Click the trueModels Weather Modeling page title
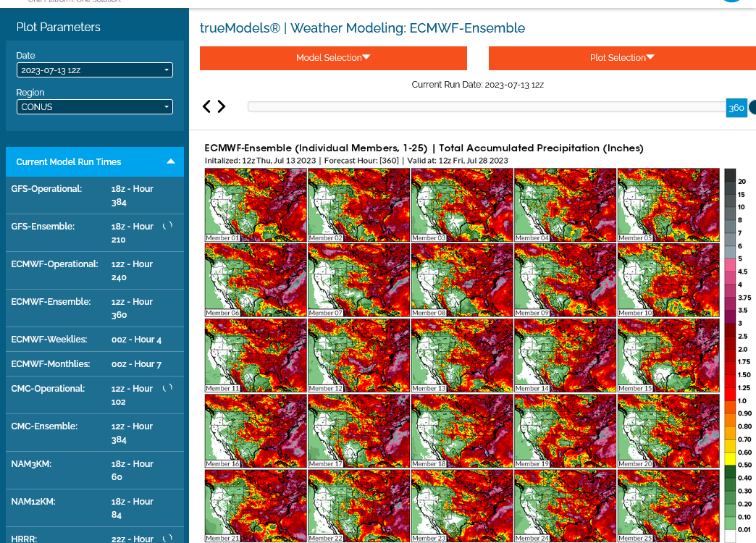This screenshot has width=756, height=543. click(362, 28)
